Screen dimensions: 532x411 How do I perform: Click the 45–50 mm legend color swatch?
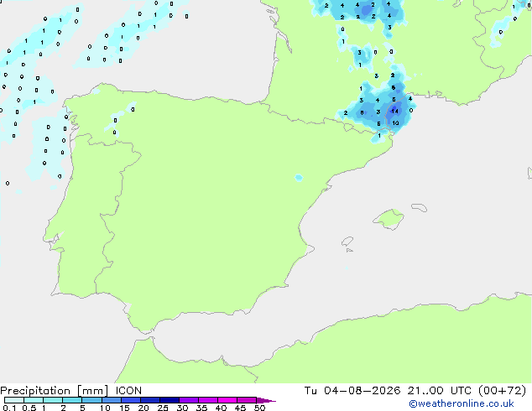click(247, 400)
